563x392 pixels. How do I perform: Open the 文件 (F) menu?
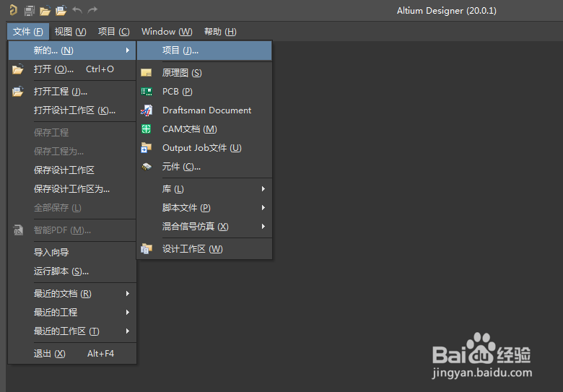(28, 32)
